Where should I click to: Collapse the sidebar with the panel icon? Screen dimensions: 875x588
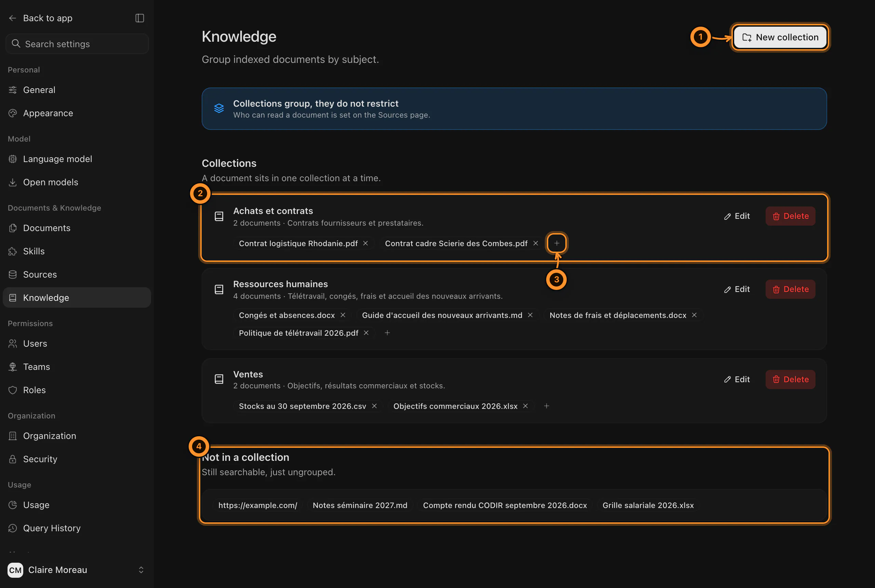pyautogui.click(x=139, y=18)
